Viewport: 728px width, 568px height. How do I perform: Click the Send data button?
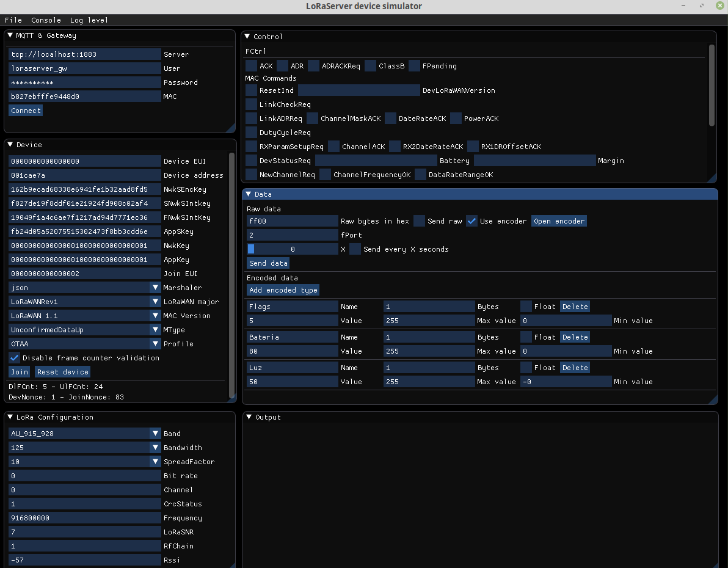[268, 263]
